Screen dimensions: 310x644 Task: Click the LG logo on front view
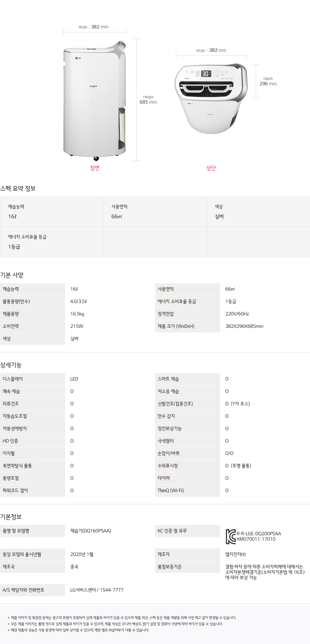[x=78, y=58]
